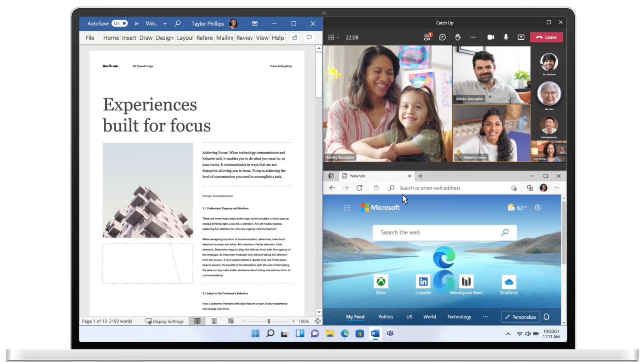Click the Personalize button
The width and height of the screenshot is (644, 362).
tap(521, 317)
